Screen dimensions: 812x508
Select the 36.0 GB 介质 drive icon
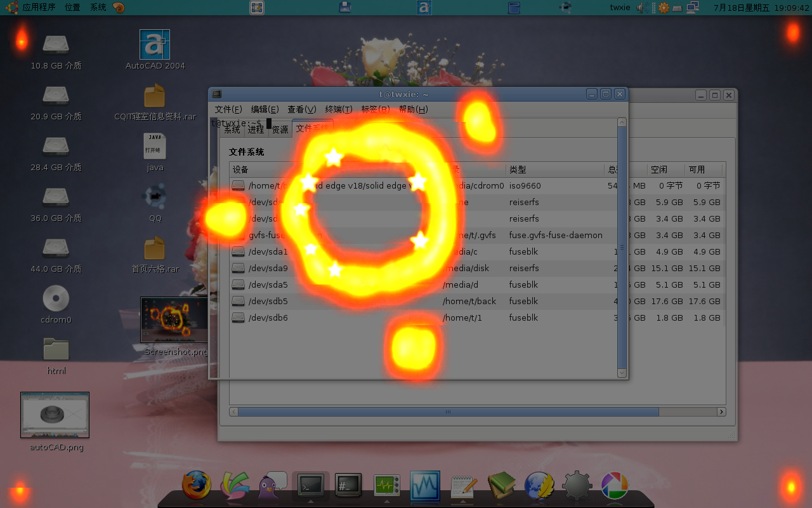pos(56,197)
